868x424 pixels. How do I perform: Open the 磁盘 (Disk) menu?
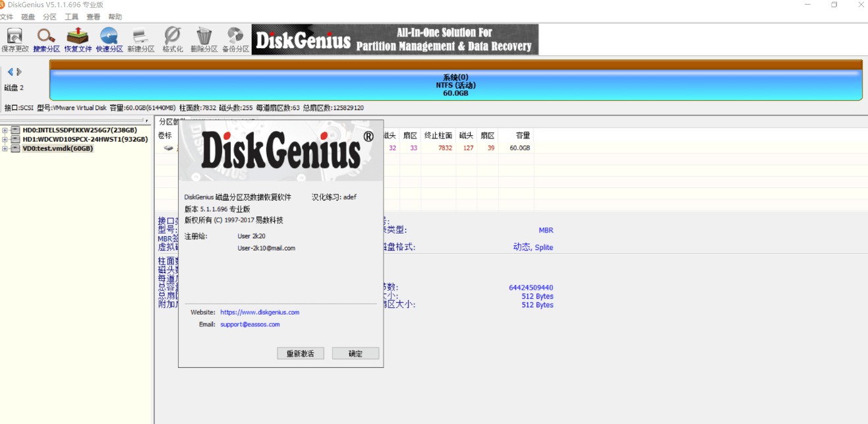coord(28,16)
